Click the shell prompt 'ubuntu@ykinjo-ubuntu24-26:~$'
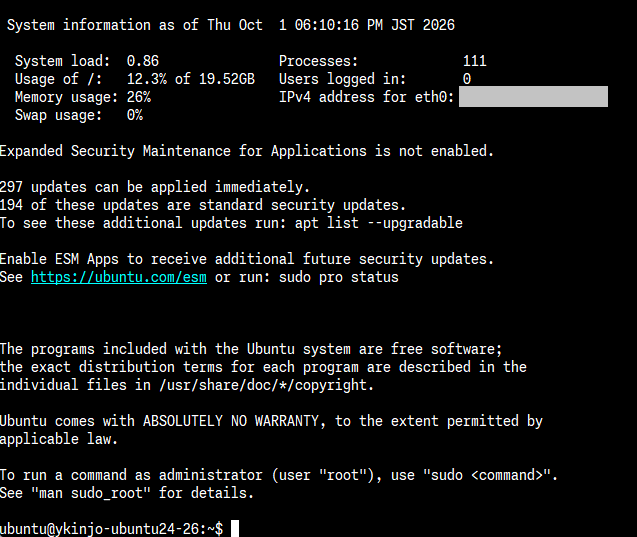The height and width of the screenshot is (537, 637). click(x=111, y=529)
